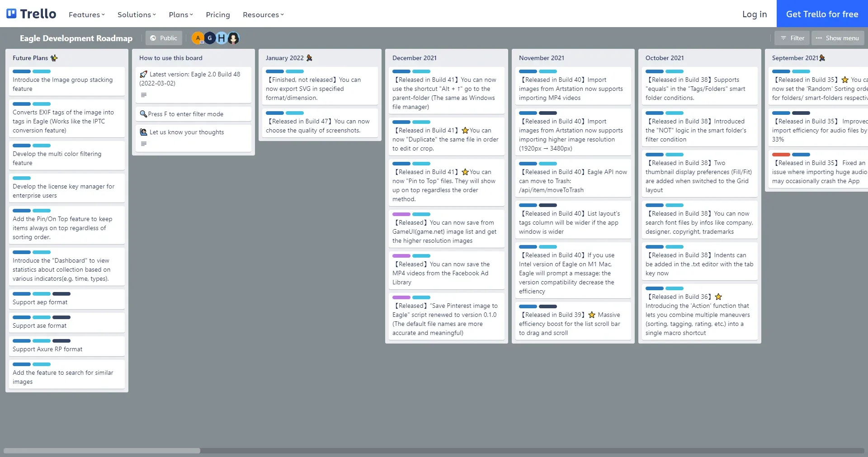Click the star on Massive efficiency boost card
Image resolution: width=868 pixels, height=457 pixels.
click(x=592, y=315)
